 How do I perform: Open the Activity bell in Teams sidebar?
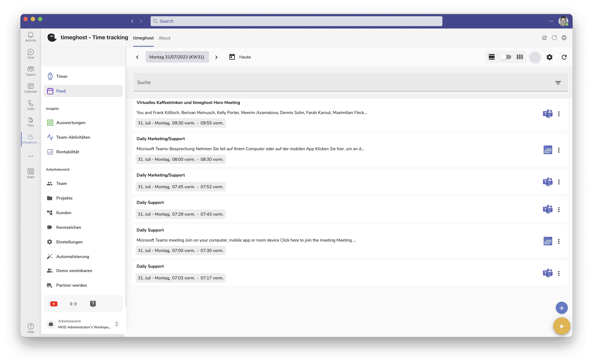31,37
